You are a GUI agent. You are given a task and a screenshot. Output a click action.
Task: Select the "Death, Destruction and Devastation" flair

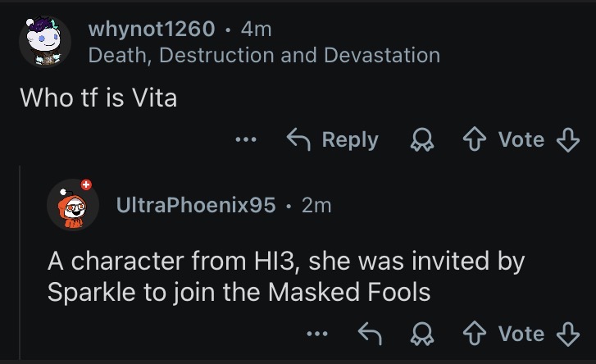pyautogui.click(x=264, y=55)
